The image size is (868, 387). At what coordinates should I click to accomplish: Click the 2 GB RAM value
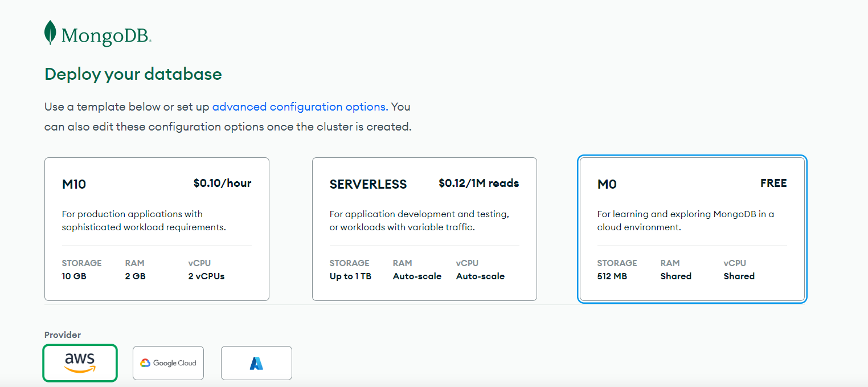pos(136,276)
